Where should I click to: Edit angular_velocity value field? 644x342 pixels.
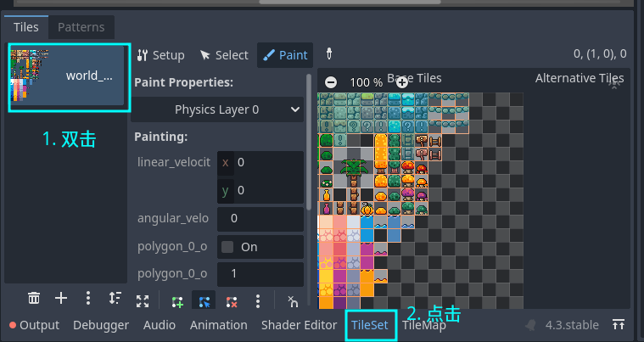click(x=260, y=218)
